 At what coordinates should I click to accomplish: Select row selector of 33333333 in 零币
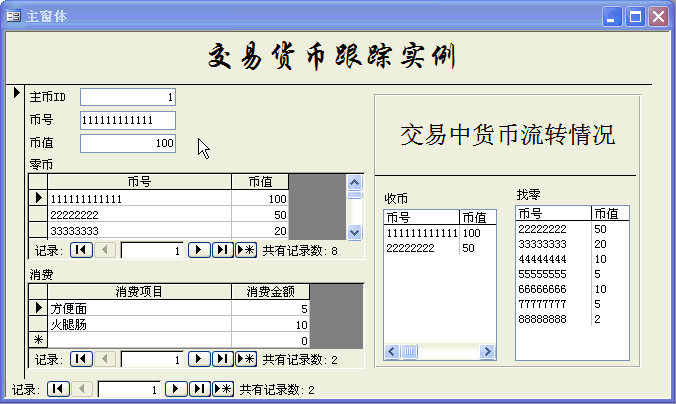coord(38,230)
